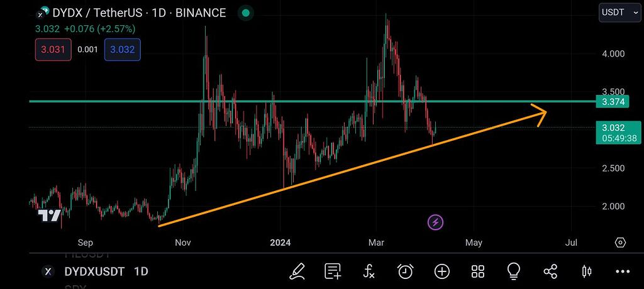This screenshot has height=289, width=644.
Task: Create a price alert with the alarm clock icon
Action: pyautogui.click(x=406, y=271)
